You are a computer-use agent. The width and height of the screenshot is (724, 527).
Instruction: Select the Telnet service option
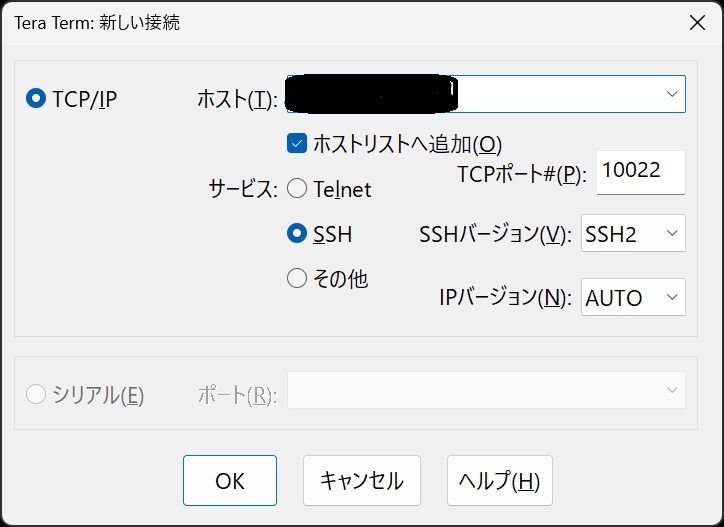point(297,188)
